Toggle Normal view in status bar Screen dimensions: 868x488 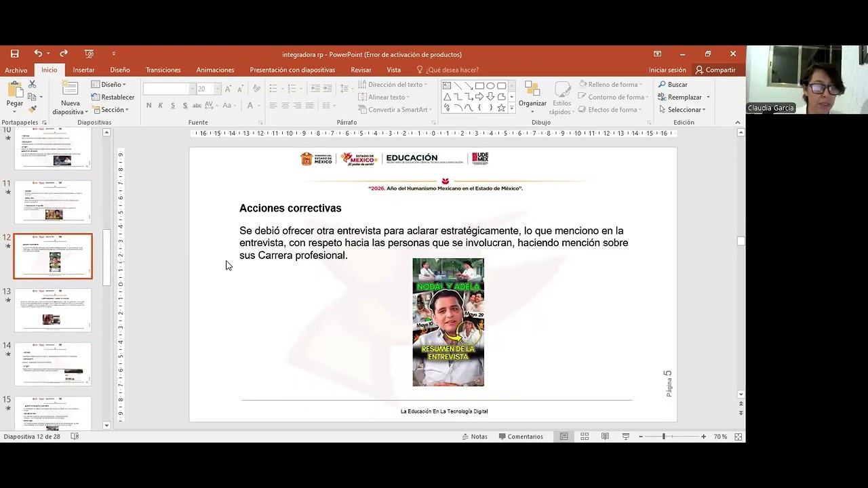click(564, 436)
